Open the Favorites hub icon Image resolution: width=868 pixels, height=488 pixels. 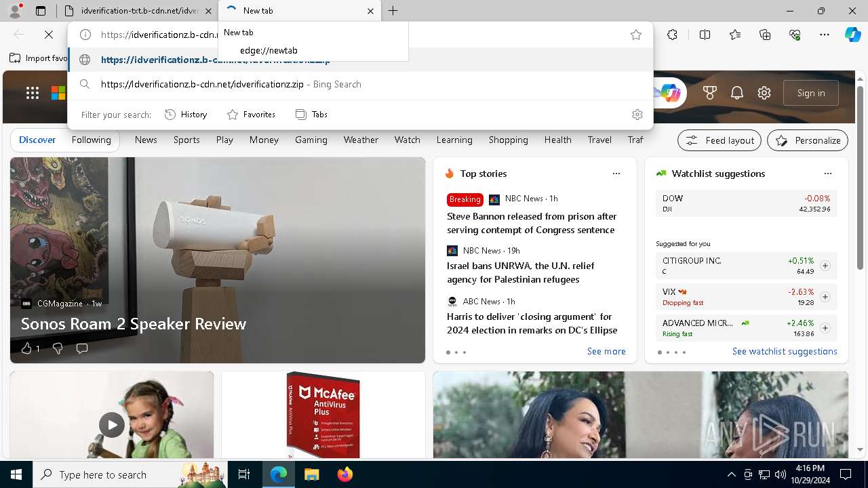pyautogui.click(x=735, y=35)
